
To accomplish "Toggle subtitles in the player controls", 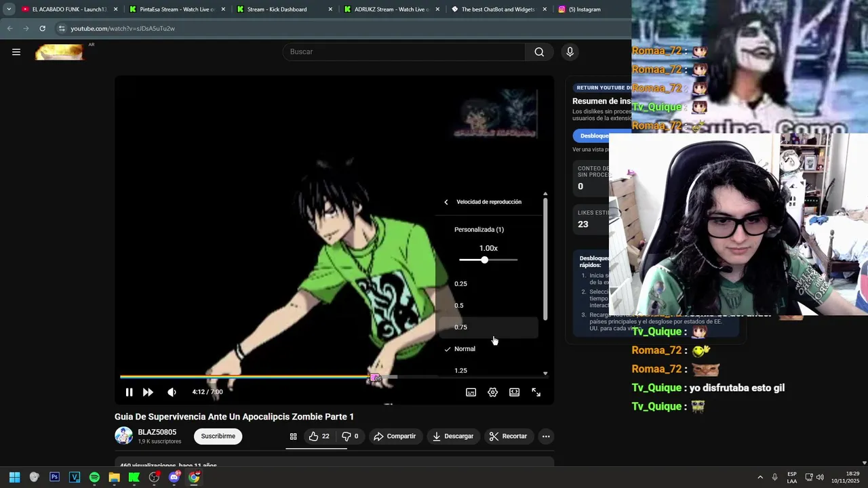I will coord(471,392).
